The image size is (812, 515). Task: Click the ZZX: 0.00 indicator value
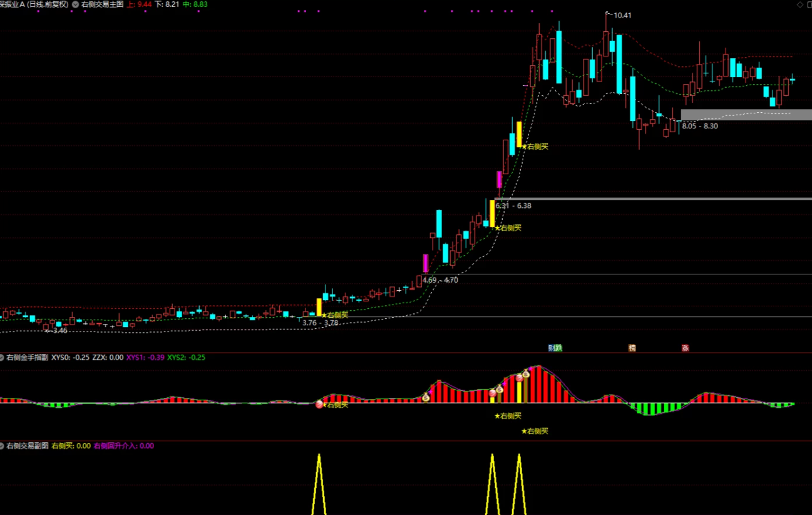tap(108, 357)
